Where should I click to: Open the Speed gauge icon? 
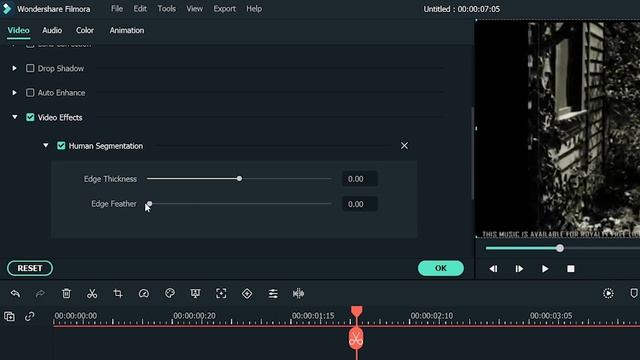click(144, 293)
